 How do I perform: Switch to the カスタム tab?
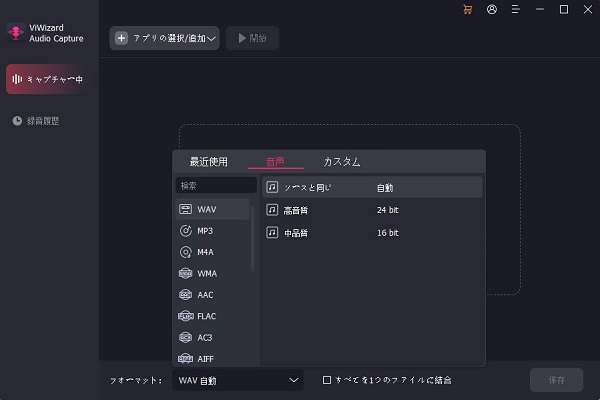342,162
